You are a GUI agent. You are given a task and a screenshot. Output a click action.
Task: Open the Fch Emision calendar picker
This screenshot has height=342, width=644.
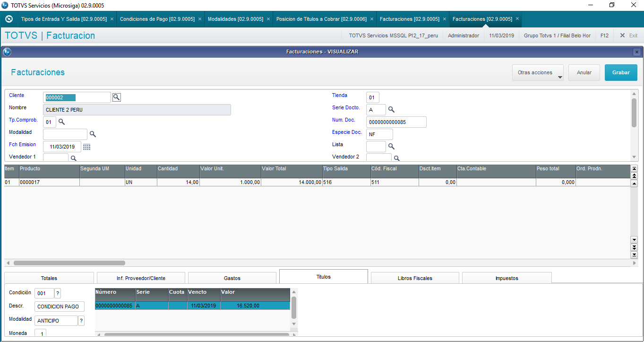[86, 147]
